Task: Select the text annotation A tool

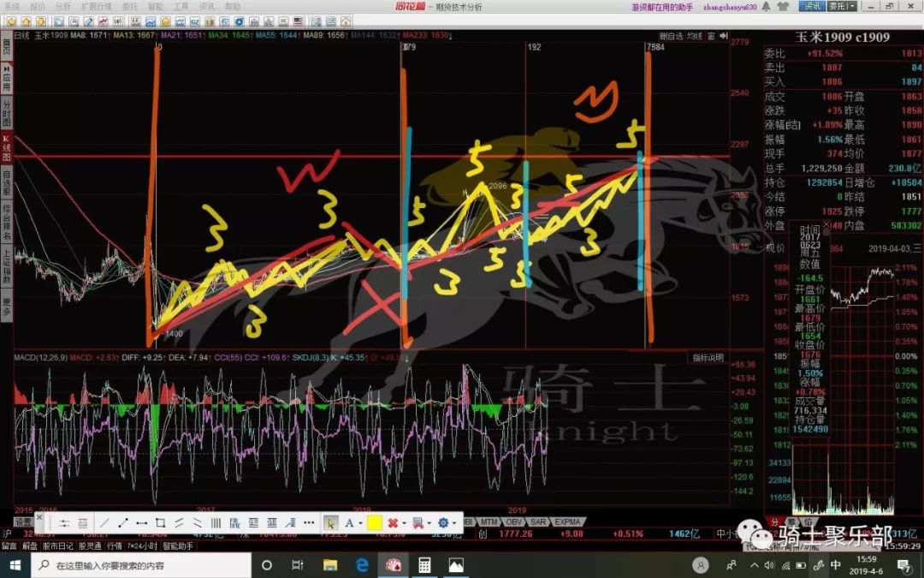Action: (x=349, y=523)
